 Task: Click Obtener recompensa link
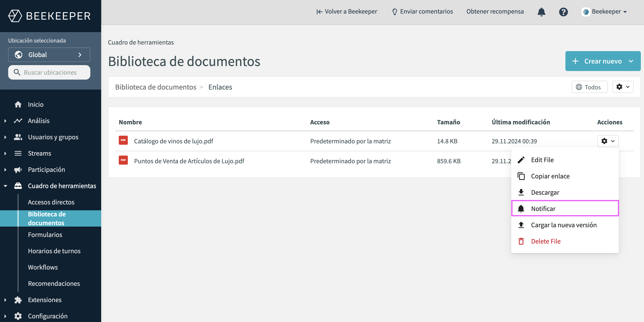click(495, 12)
